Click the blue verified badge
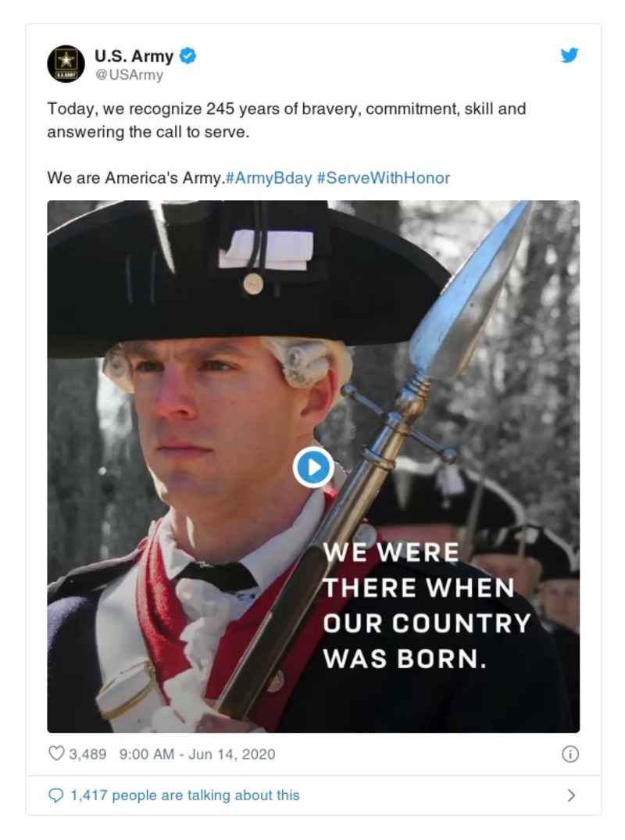The width and height of the screenshot is (625, 840). pyautogui.click(x=187, y=55)
